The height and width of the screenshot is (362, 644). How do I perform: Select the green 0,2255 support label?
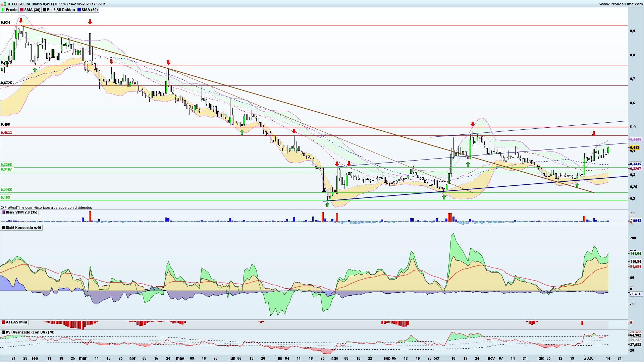pos(6,190)
